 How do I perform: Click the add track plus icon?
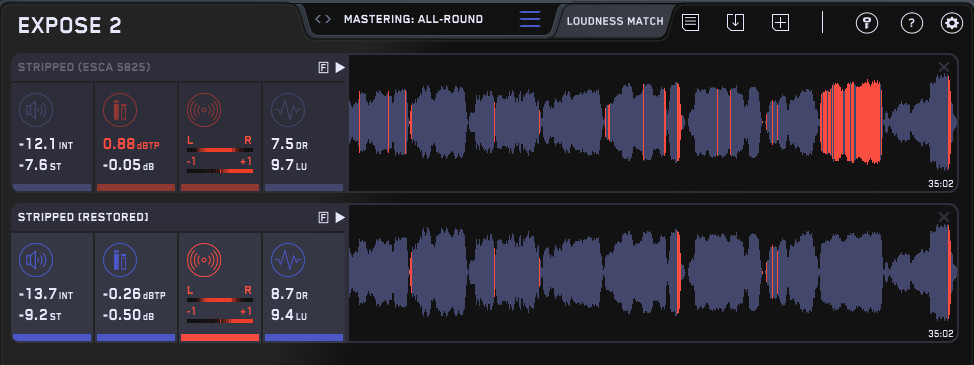point(780,22)
